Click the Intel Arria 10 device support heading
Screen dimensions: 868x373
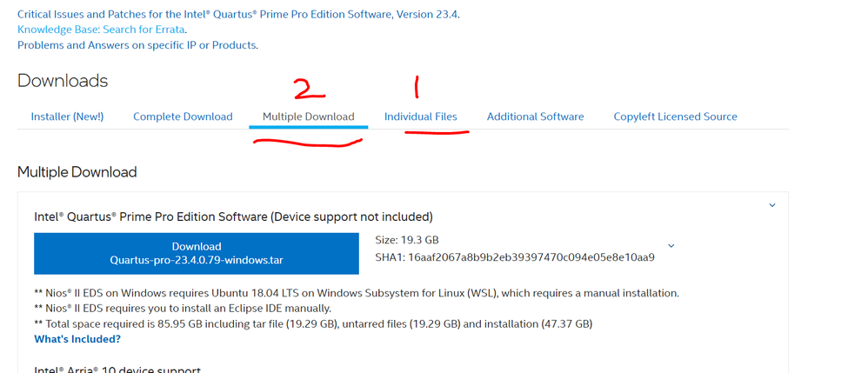pos(117,370)
